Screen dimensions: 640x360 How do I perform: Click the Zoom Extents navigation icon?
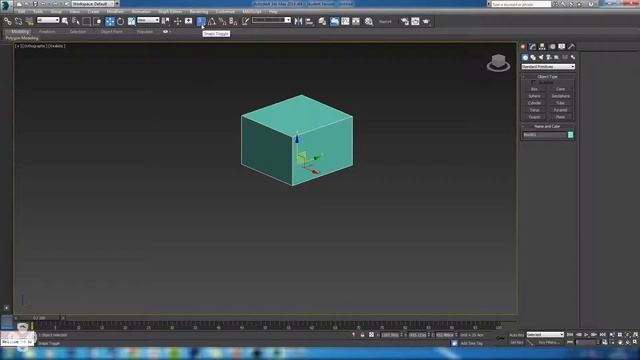coord(628,335)
